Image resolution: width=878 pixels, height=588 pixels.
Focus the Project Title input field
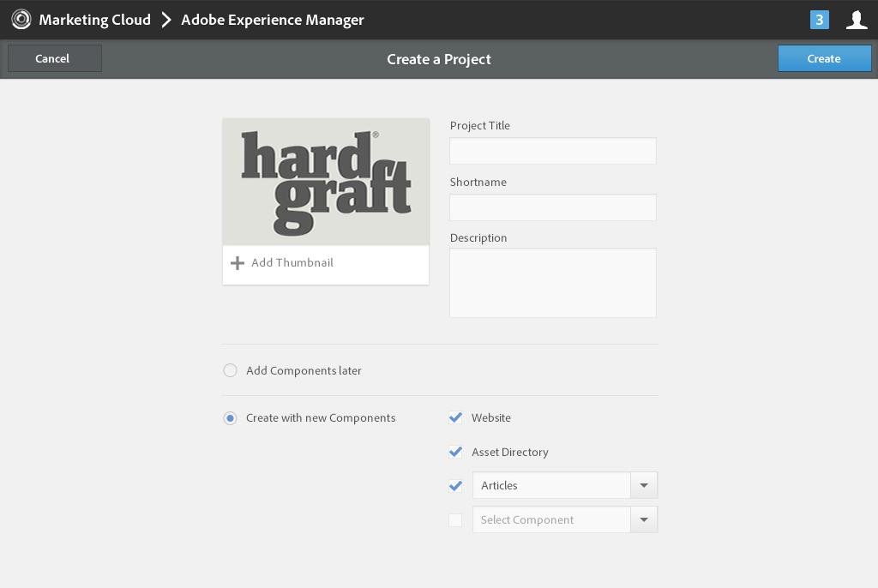[553, 151]
